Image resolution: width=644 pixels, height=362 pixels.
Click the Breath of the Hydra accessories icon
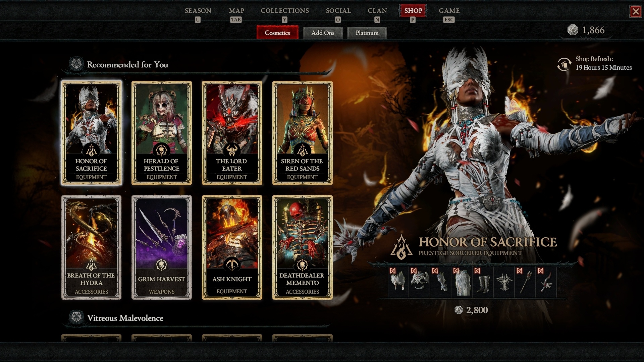pos(92,247)
